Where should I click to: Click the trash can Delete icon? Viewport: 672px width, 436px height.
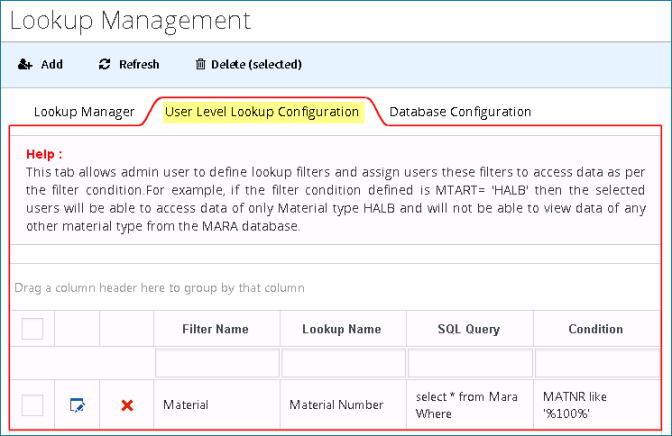pos(200,64)
